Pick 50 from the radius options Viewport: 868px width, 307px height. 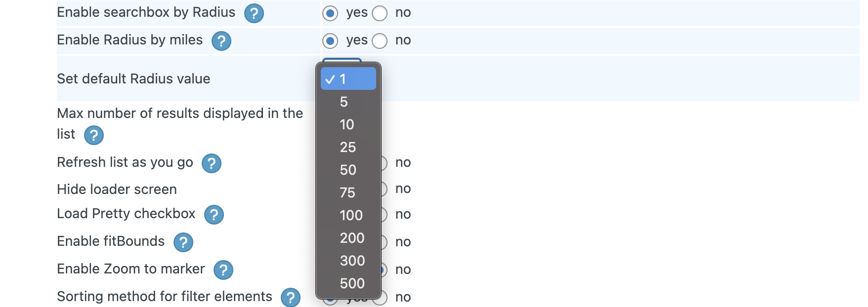tap(347, 170)
